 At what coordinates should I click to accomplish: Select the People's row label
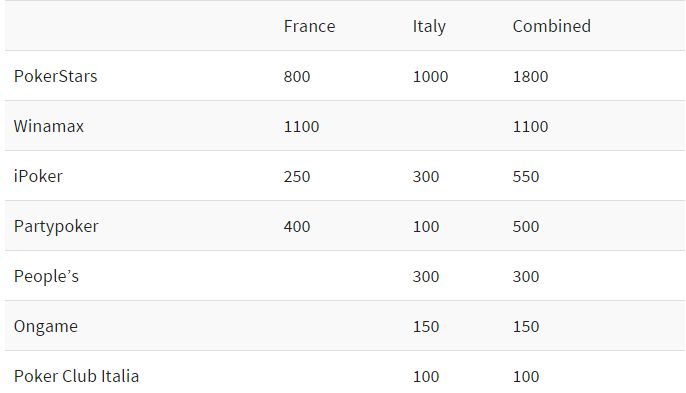coord(46,277)
